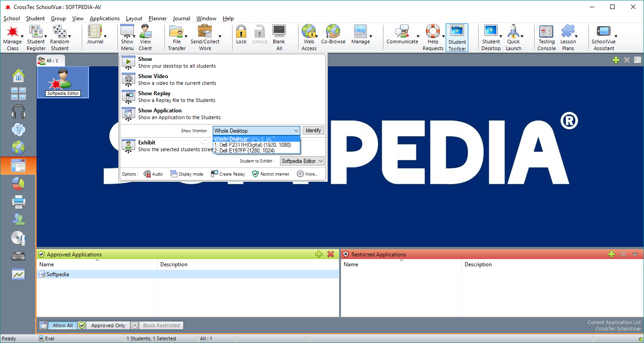
Task: Expand the Manage toolbar dropdown arrow
Action: pyautogui.click(x=371, y=37)
